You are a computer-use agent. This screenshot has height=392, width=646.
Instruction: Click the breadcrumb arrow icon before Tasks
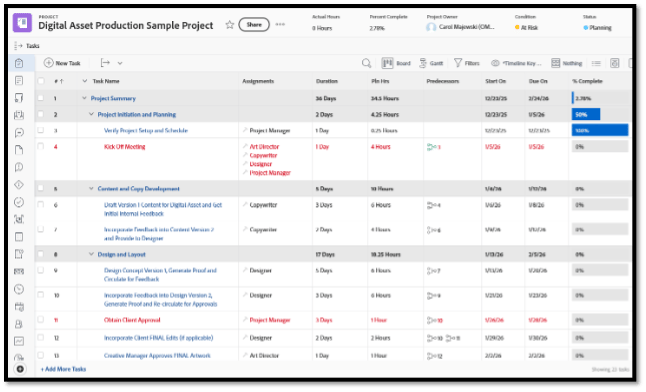18,45
